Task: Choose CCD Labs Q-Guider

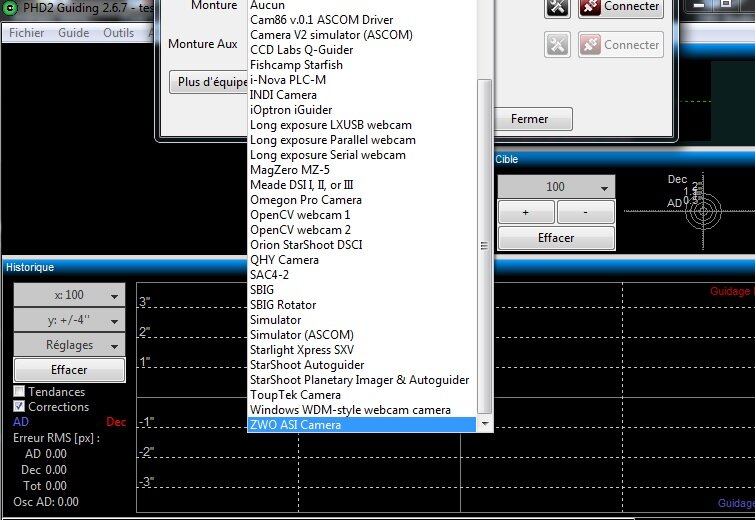Action: point(362,50)
